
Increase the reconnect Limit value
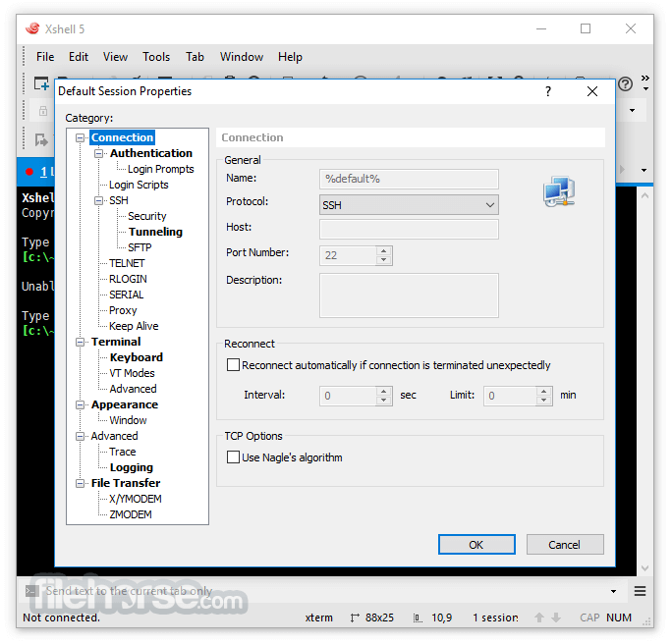(543, 391)
